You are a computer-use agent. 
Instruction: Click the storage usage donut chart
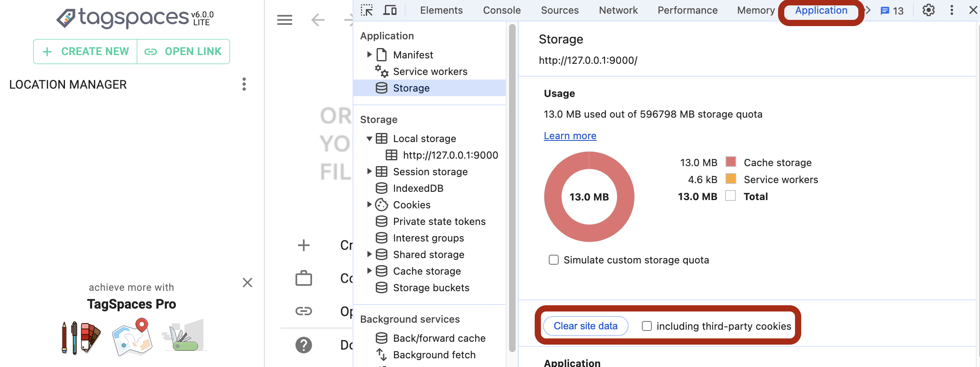point(589,197)
